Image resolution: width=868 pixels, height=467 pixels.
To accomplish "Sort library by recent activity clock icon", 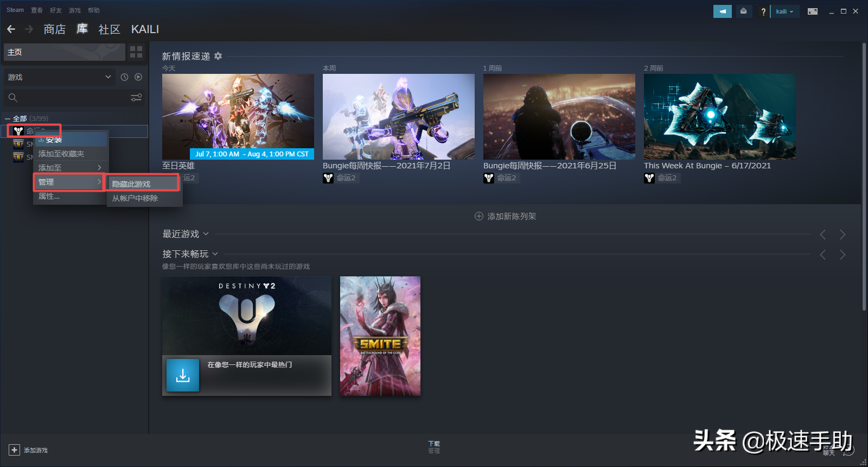I will 124,77.
